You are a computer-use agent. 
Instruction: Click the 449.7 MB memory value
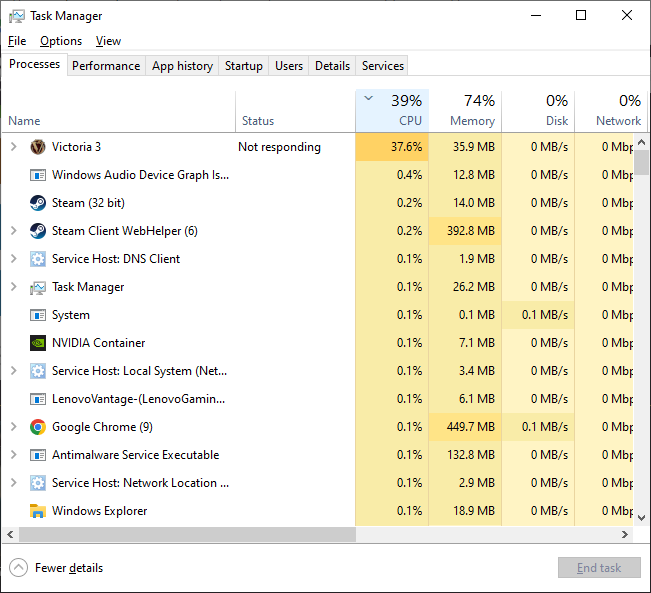coord(471,427)
